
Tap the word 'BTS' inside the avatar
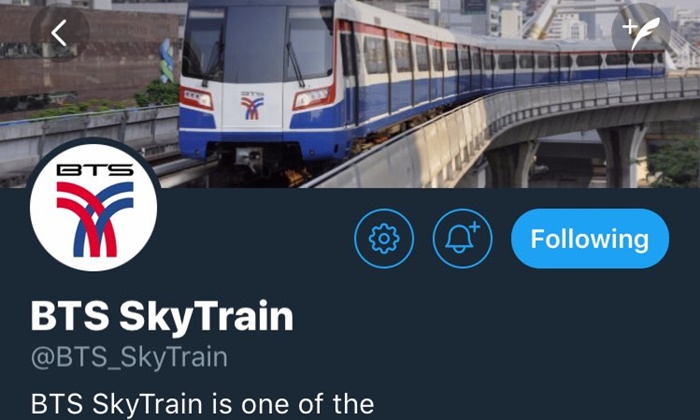[x=95, y=170]
